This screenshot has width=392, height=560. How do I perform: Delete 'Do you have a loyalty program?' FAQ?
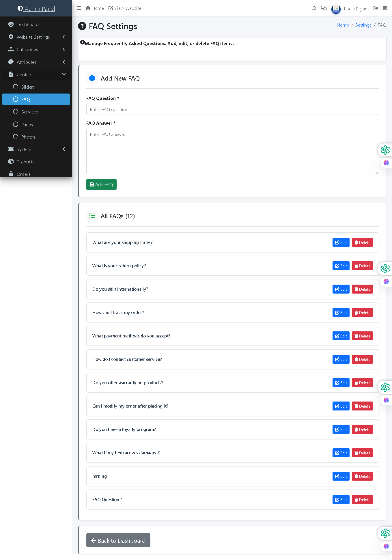362,430
